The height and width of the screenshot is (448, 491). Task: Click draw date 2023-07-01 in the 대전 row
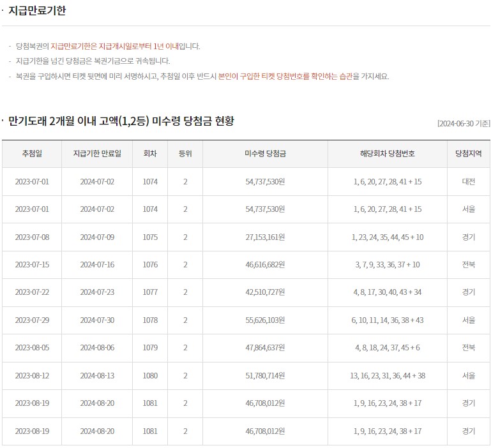[x=32, y=182]
